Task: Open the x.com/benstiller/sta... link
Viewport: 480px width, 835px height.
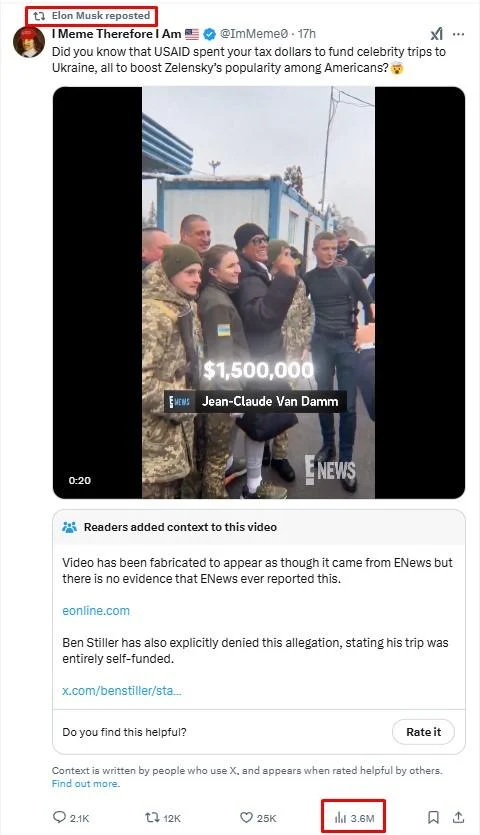Action: tap(122, 691)
